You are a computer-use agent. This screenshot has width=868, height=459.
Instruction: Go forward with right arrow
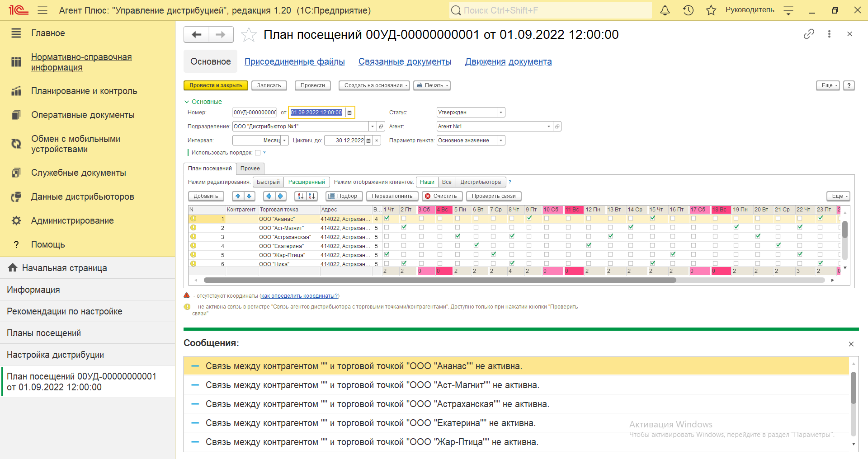pos(221,34)
